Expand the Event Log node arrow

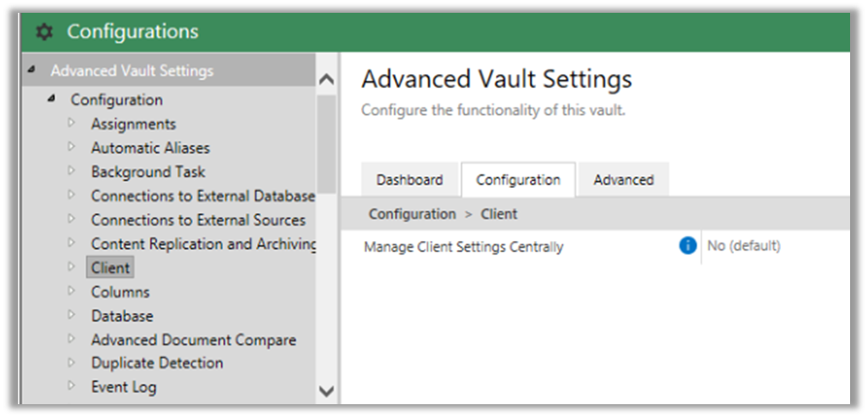(71, 386)
